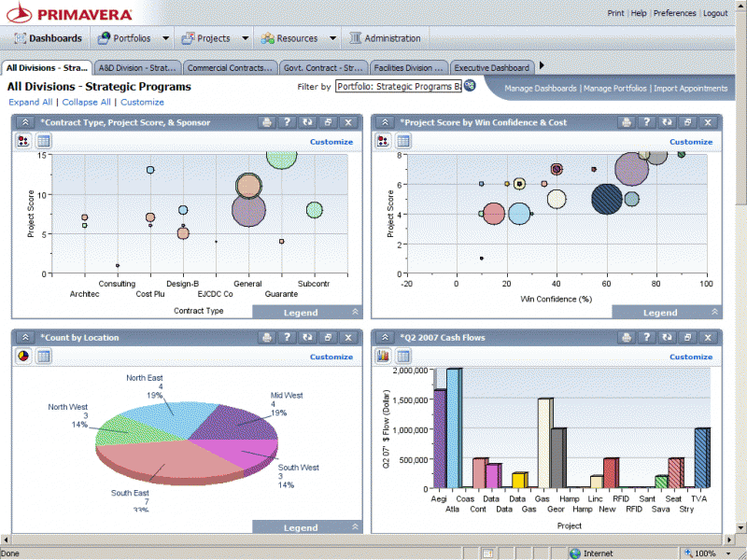The height and width of the screenshot is (560, 747).
Task: Click the Manage Dashboards link
Action: click(x=541, y=89)
